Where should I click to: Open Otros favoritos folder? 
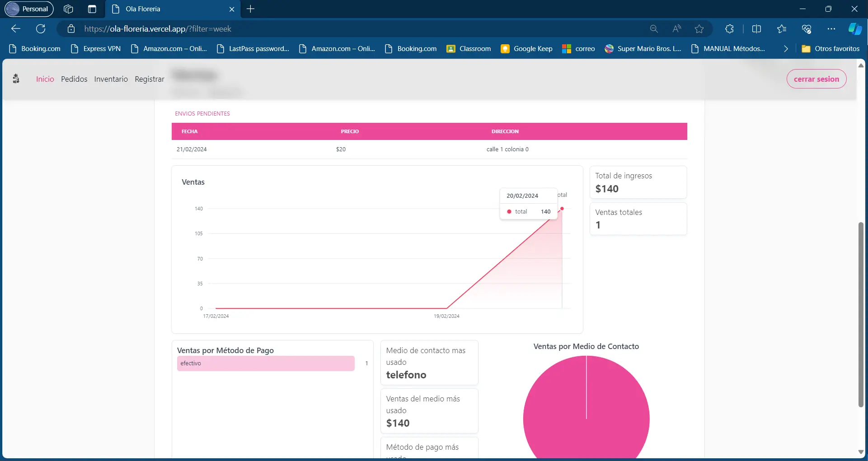(830, 49)
